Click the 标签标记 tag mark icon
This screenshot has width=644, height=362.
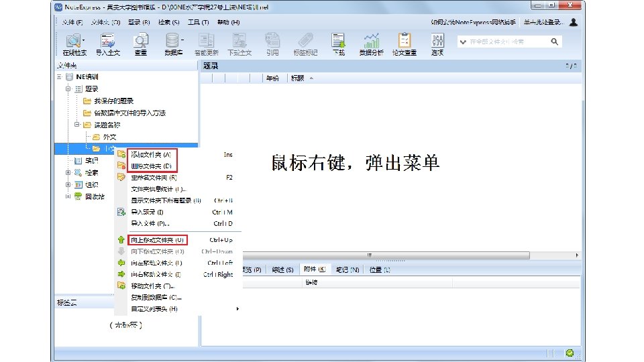[305, 44]
